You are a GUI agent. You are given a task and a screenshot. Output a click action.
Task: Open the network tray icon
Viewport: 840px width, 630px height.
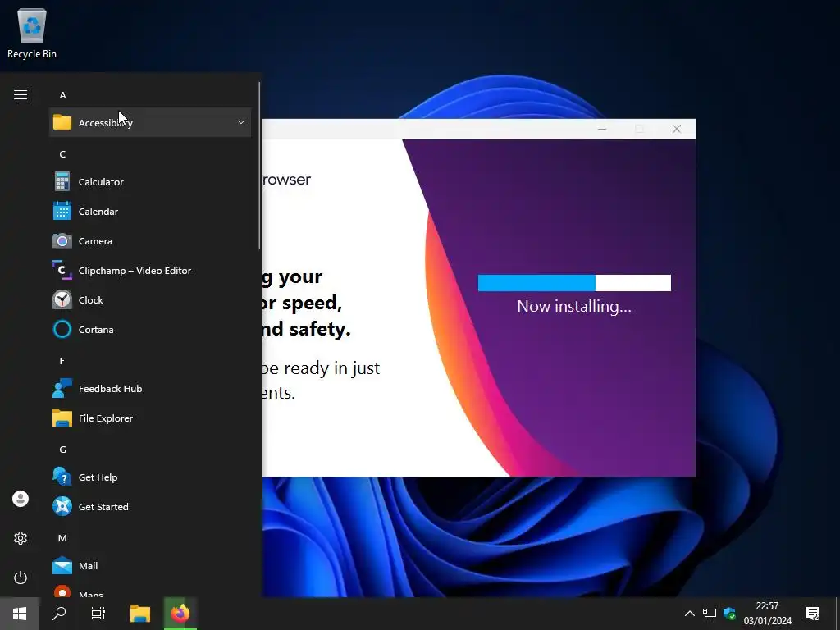tap(710, 614)
